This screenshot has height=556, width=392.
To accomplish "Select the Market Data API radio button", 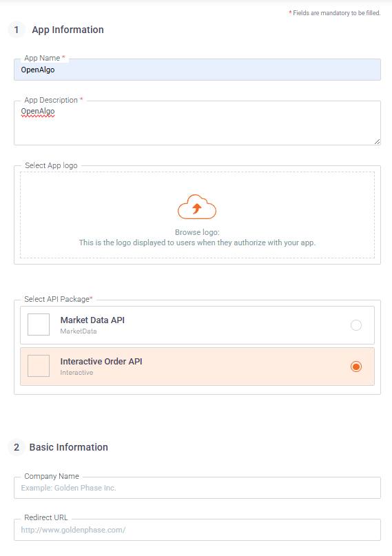I will (x=356, y=325).
